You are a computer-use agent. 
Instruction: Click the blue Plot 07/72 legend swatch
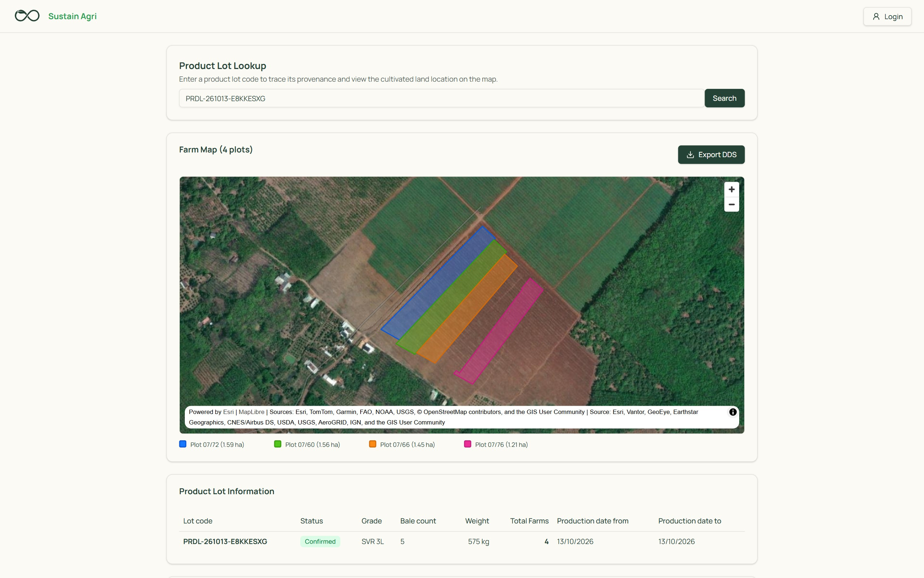183,444
